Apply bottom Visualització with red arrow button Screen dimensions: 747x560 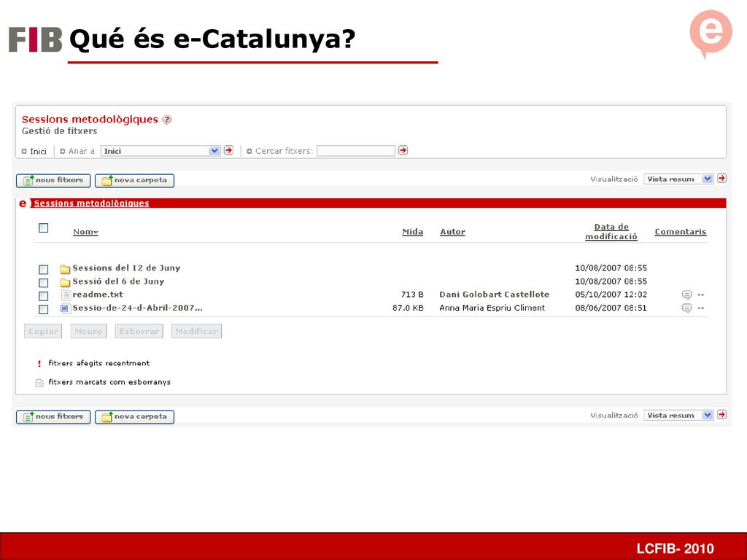721,415
